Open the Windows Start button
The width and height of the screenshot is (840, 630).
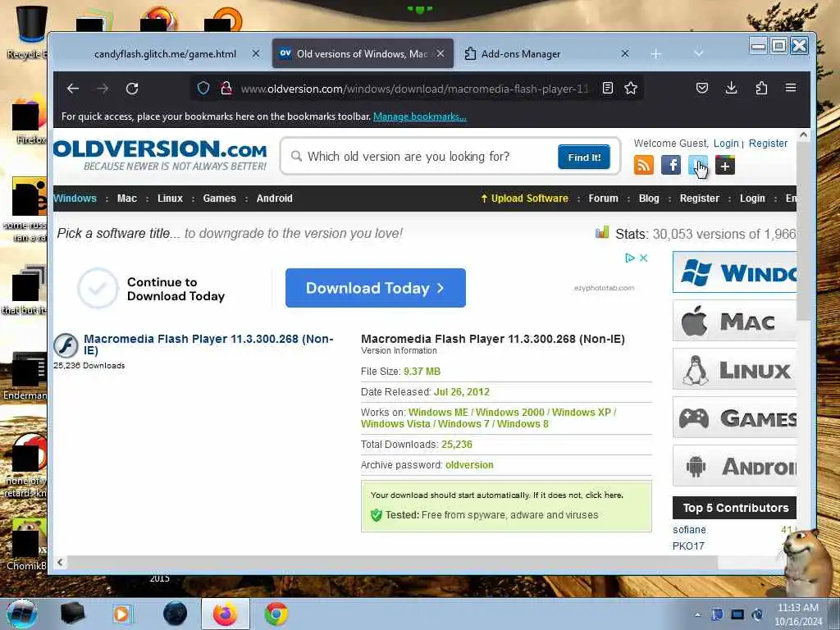(x=22, y=614)
